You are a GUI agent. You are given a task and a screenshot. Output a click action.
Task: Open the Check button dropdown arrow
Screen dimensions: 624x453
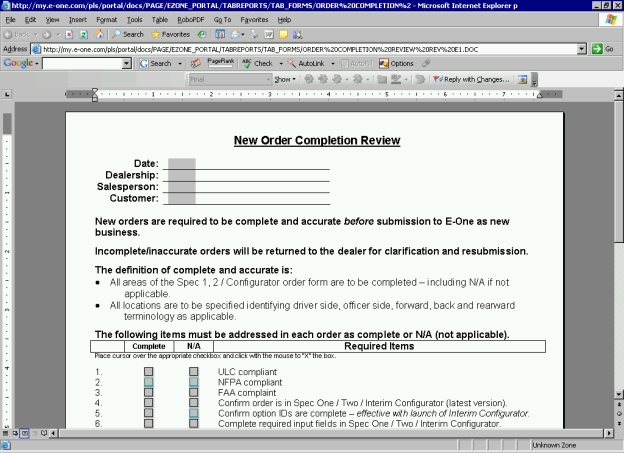pyautogui.click(x=281, y=63)
